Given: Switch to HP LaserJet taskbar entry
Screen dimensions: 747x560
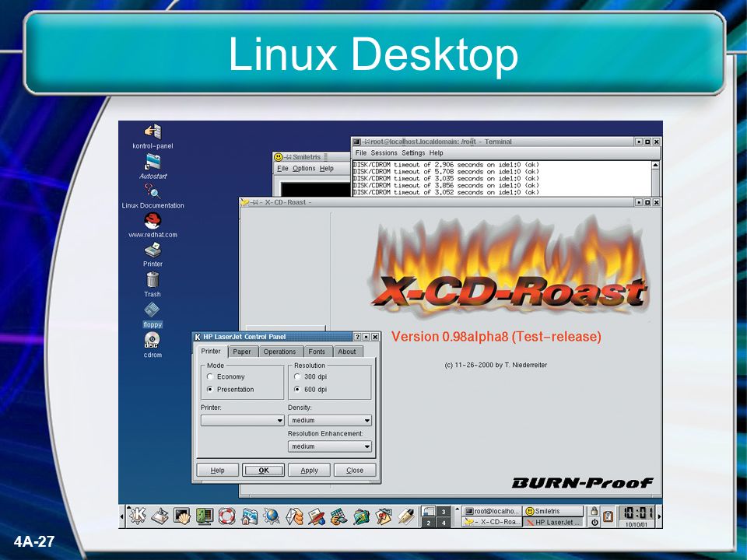Looking at the screenshot, I should point(553,522).
